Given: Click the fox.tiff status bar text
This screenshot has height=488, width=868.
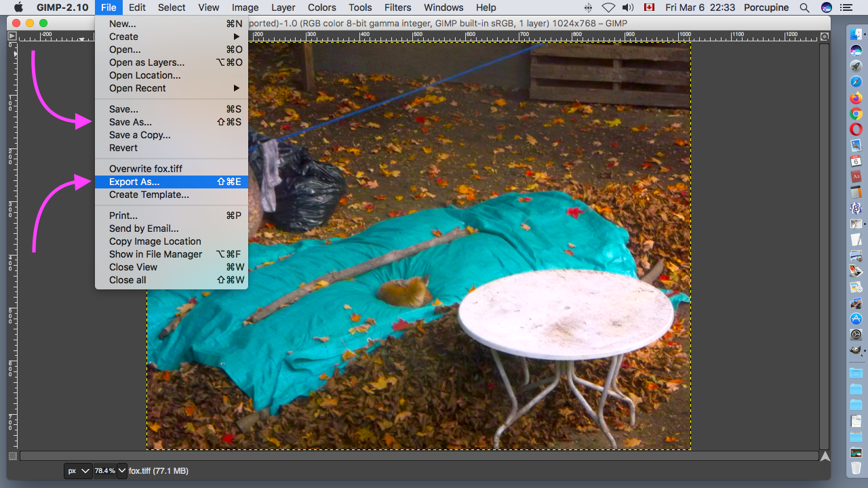Looking at the screenshot, I should 159,470.
